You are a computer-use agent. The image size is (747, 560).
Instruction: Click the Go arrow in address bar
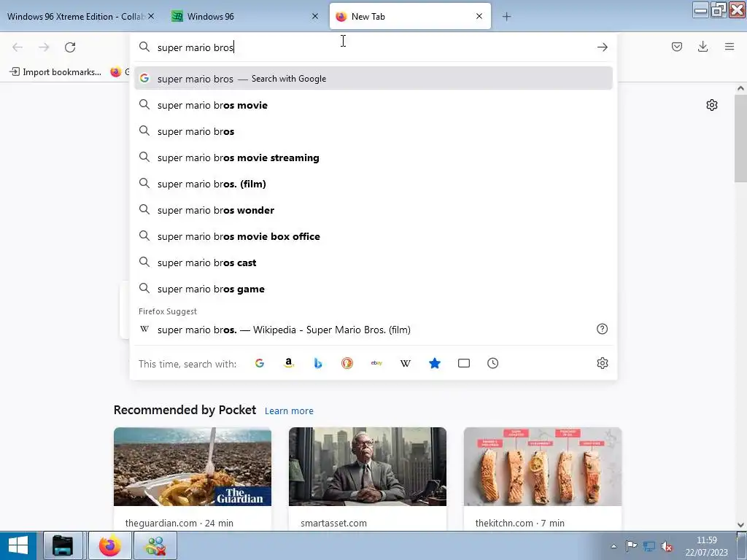point(602,47)
